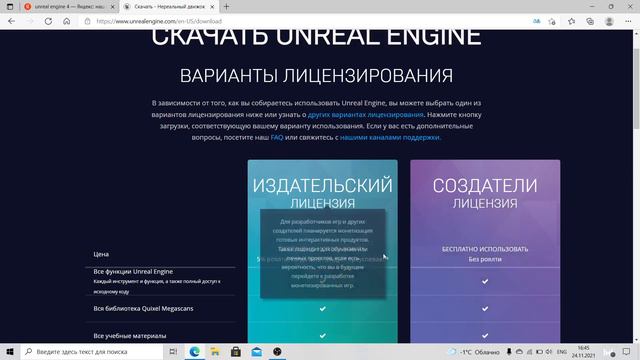Open the 'нашими каналами поддержки' link

pos(390,138)
